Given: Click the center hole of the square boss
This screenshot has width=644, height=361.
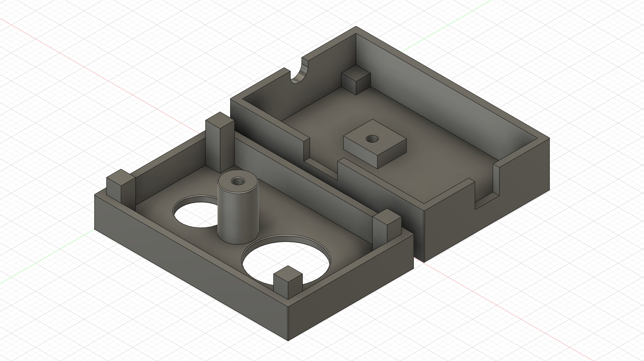Looking at the screenshot, I should point(372,139).
